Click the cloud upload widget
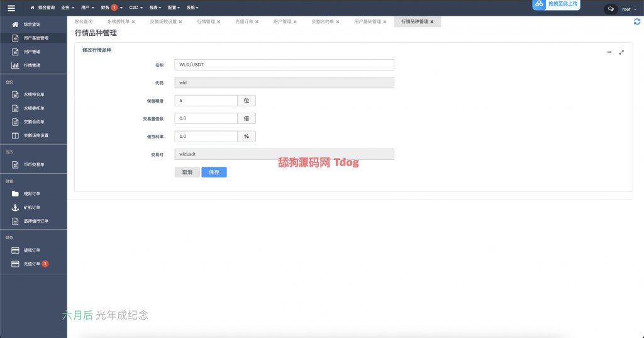The height and width of the screenshot is (338, 644). (555, 4)
